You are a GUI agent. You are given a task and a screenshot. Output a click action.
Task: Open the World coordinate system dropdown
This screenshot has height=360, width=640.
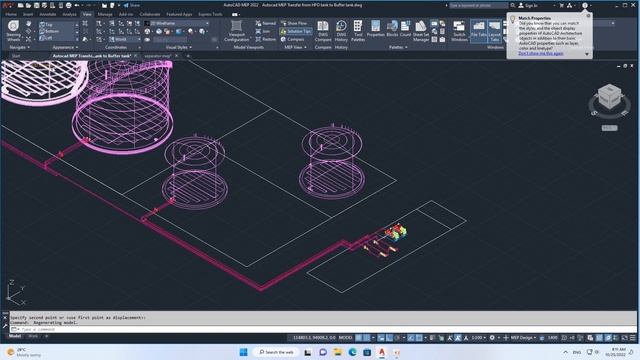click(x=124, y=39)
